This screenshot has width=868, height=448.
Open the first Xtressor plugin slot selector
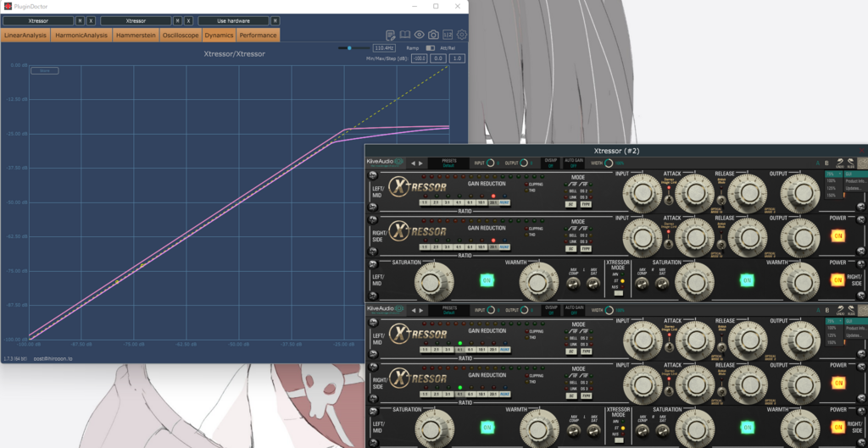click(x=38, y=21)
